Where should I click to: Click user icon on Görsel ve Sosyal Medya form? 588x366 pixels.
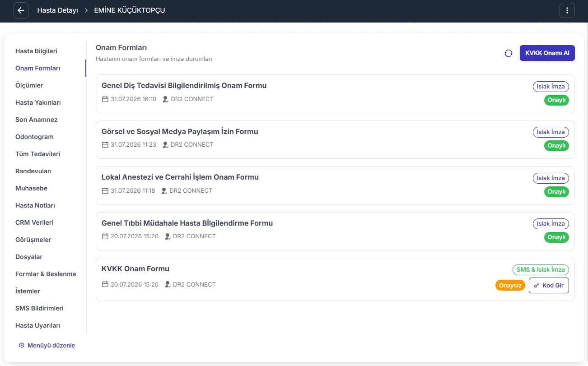coord(165,145)
